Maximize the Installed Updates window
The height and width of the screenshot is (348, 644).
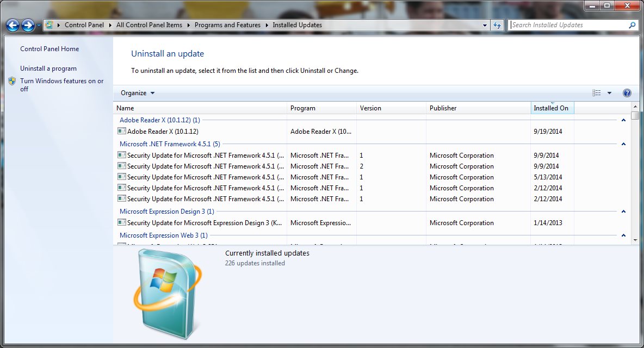[x=607, y=5]
